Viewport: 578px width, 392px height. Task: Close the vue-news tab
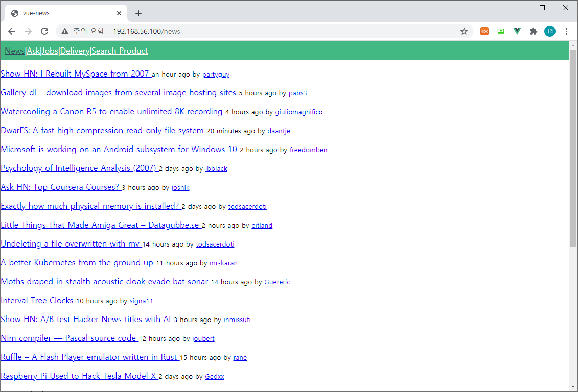[119, 13]
